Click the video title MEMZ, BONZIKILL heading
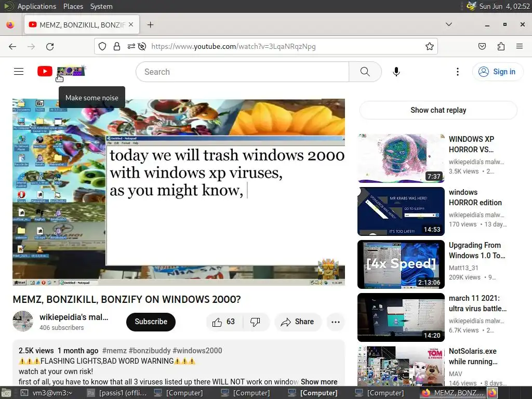This screenshot has height=399, width=532. pyautogui.click(x=127, y=299)
